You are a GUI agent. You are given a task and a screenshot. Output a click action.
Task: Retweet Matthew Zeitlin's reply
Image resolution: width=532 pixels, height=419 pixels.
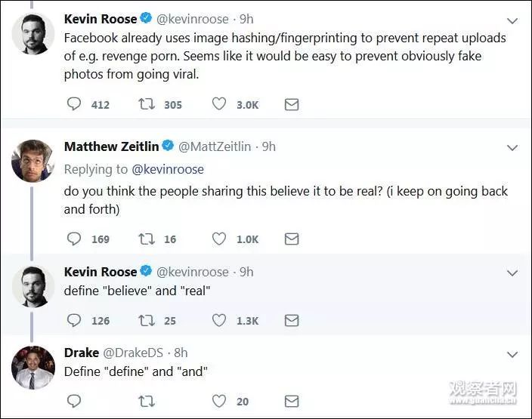147,239
